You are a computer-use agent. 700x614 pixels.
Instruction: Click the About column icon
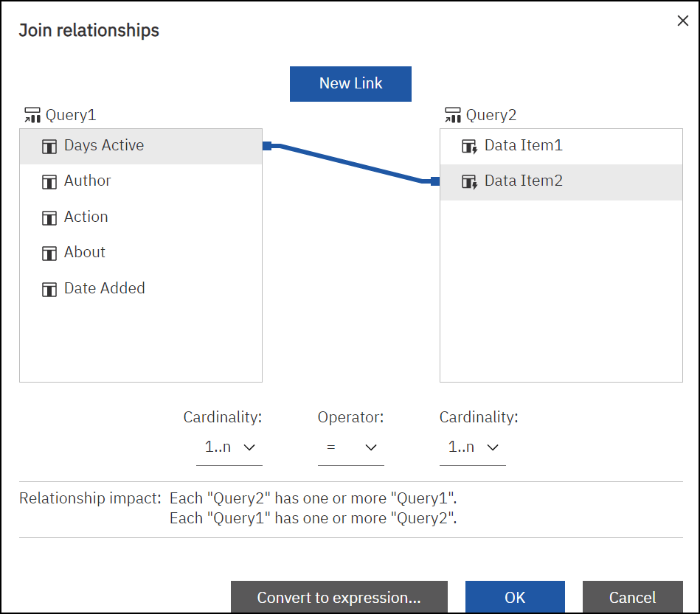coord(49,253)
